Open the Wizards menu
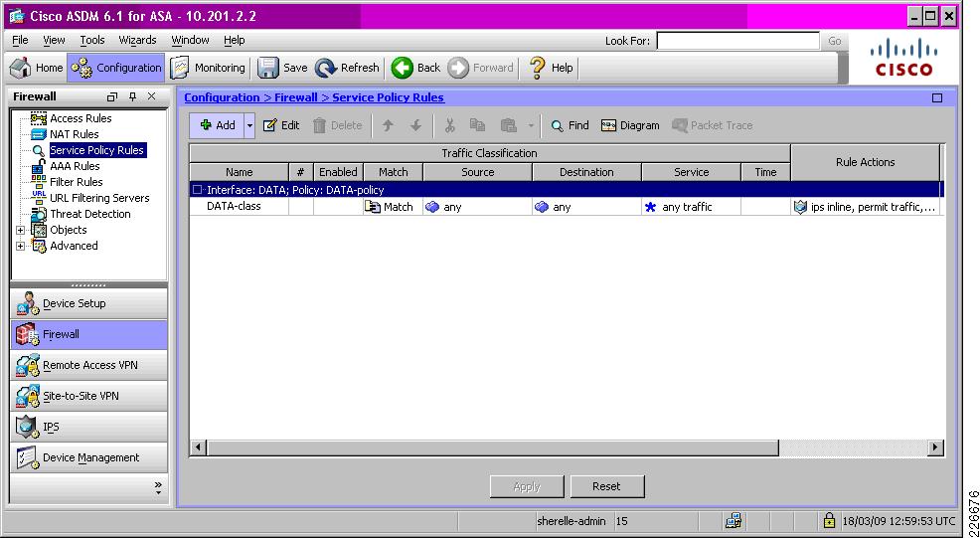The image size is (980, 538). (x=137, y=40)
